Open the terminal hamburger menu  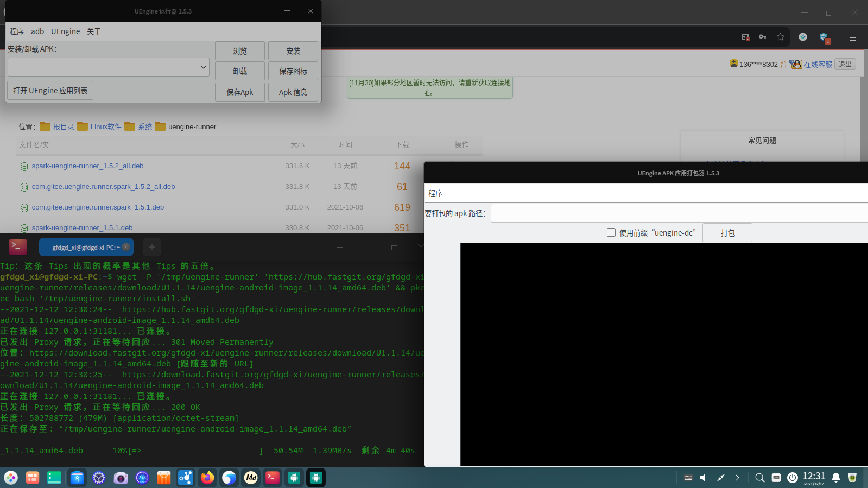[x=340, y=248]
